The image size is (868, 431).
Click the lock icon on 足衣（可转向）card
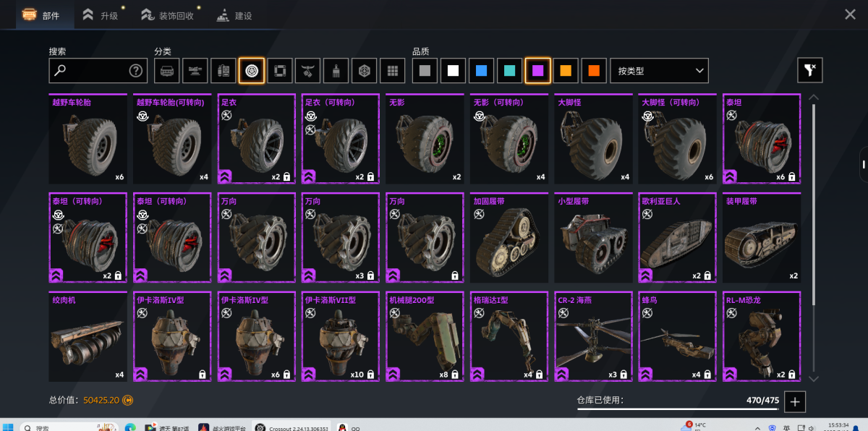click(x=370, y=176)
